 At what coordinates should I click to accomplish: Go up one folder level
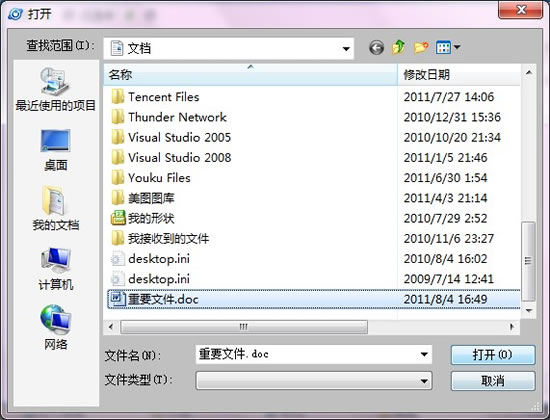398,47
